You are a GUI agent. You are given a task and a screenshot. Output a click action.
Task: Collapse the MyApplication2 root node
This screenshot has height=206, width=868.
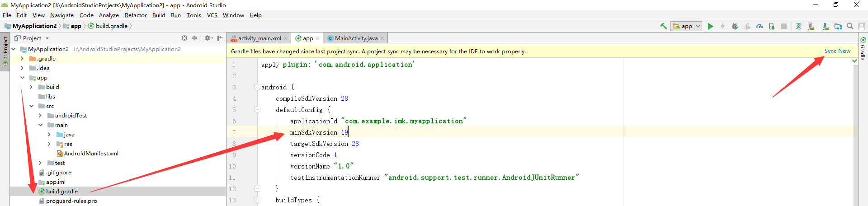coord(14,49)
